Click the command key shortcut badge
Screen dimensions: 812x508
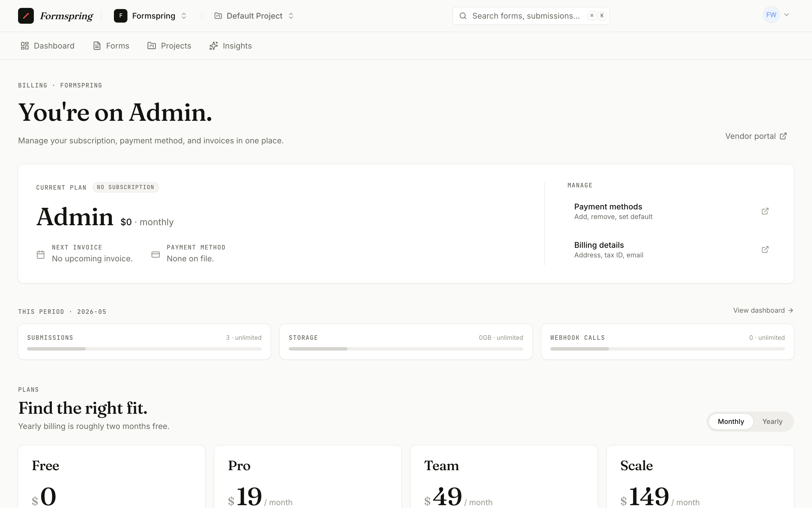(592, 16)
